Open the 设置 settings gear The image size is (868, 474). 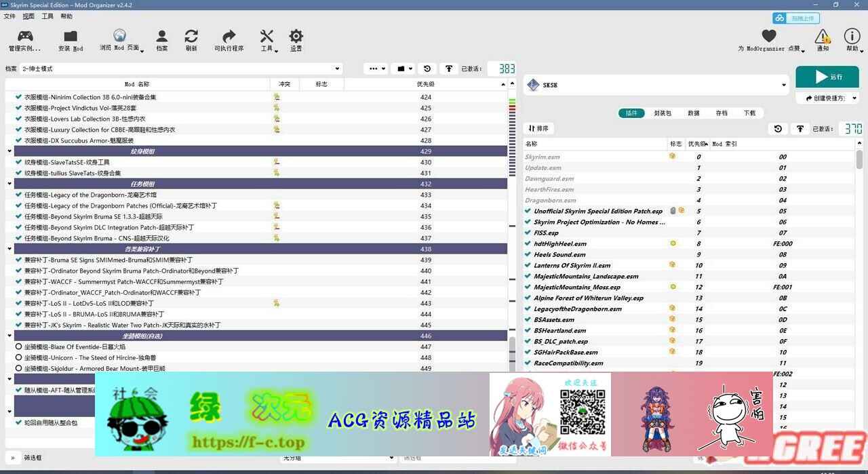(x=296, y=37)
